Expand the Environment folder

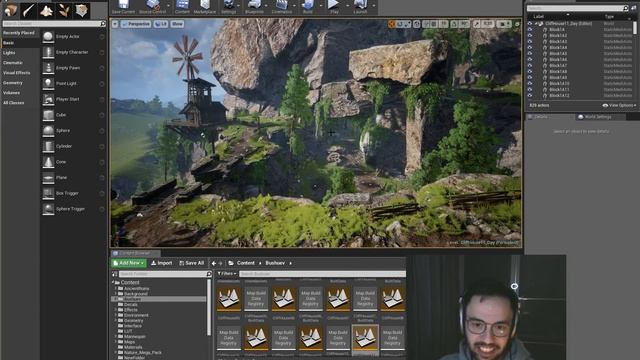tap(116, 315)
